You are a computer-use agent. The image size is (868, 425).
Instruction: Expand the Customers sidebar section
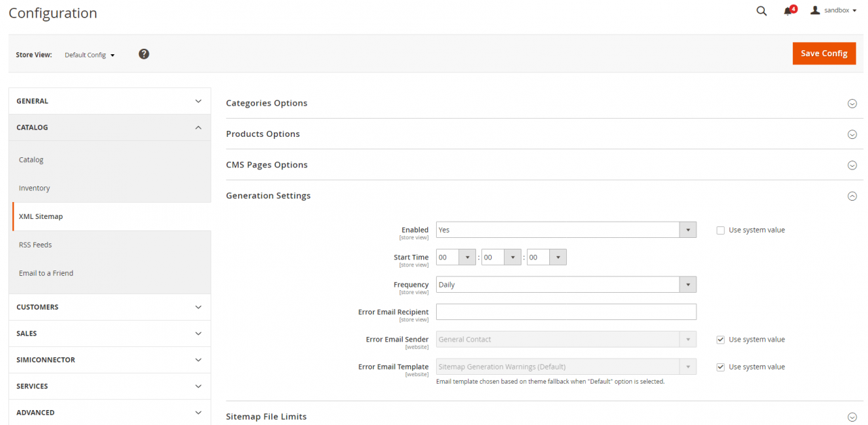[109, 307]
